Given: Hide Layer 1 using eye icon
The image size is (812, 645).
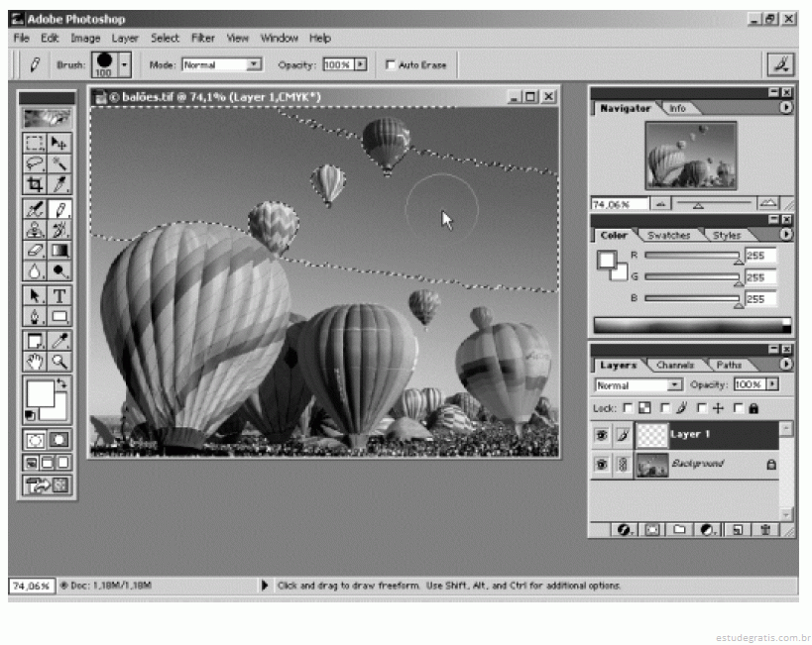Looking at the screenshot, I should coord(601,435).
